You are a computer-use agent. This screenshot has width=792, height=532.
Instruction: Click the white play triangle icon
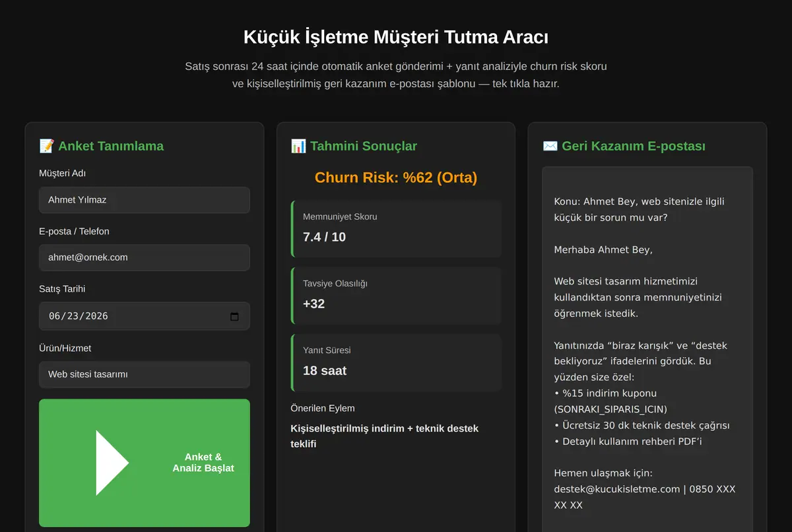(x=112, y=463)
